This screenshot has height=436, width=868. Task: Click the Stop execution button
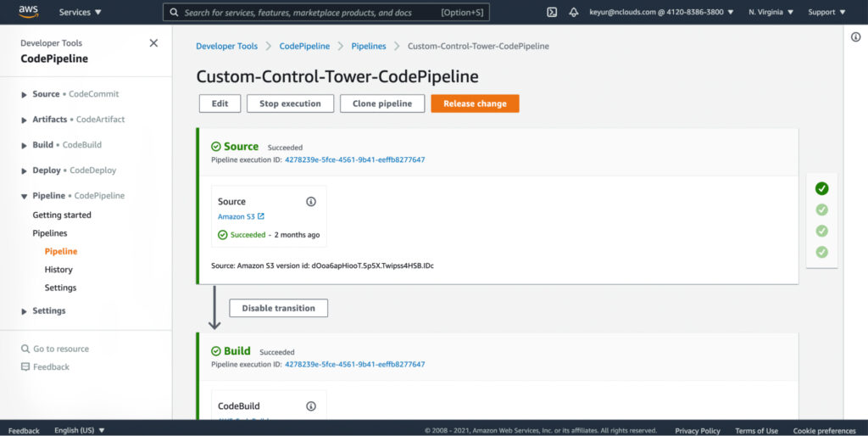click(290, 103)
